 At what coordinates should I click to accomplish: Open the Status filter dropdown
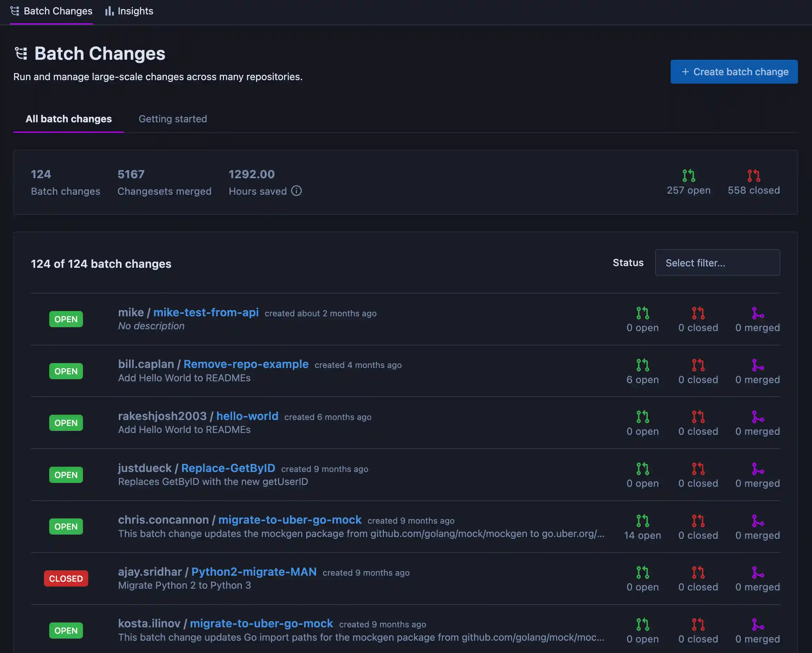(717, 263)
